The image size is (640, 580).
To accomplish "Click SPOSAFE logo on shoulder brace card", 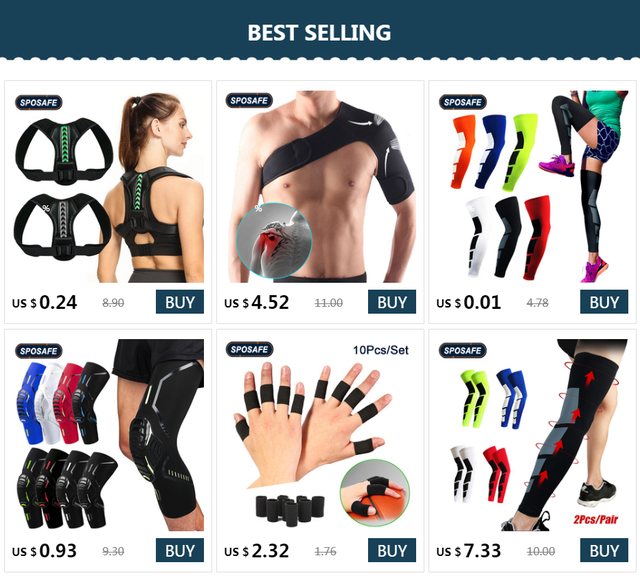I will [x=249, y=100].
